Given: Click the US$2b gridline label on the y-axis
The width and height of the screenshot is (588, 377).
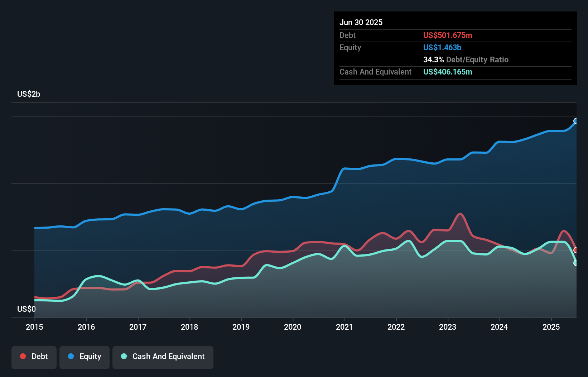Looking at the screenshot, I should pyautogui.click(x=29, y=94).
